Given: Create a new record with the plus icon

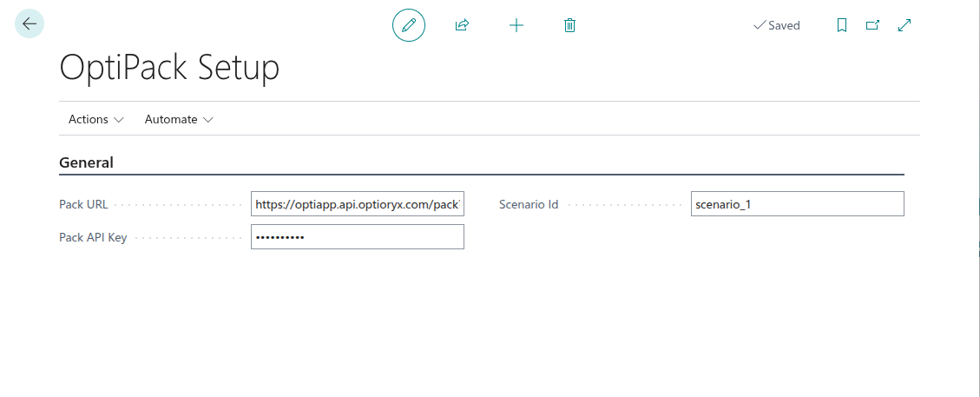Looking at the screenshot, I should (516, 25).
